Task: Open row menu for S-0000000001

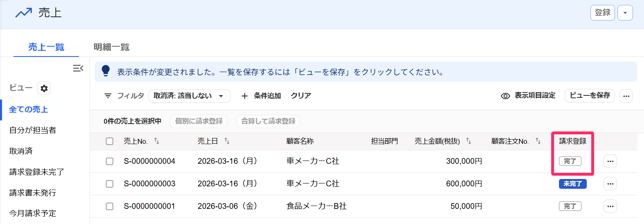Action: (x=610, y=206)
